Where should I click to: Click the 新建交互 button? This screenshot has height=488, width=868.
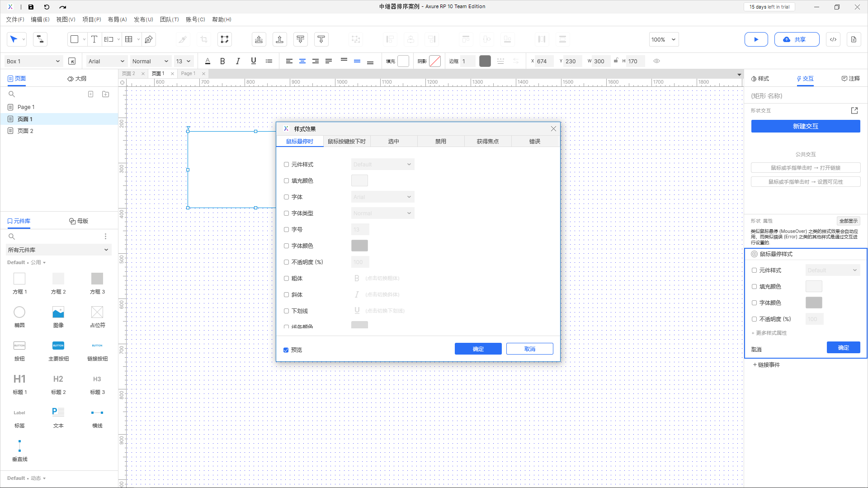pyautogui.click(x=806, y=126)
